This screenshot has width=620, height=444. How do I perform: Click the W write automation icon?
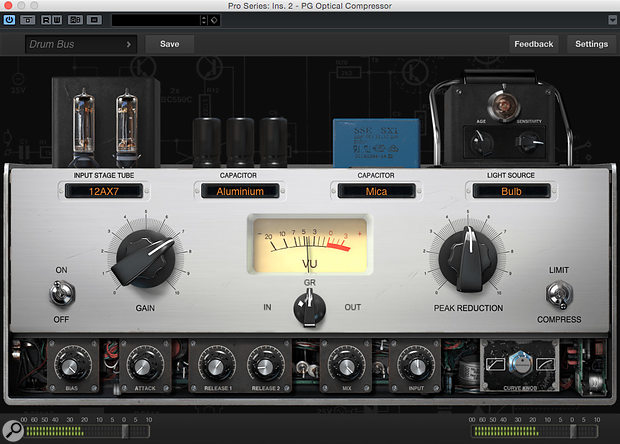coord(57,20)
